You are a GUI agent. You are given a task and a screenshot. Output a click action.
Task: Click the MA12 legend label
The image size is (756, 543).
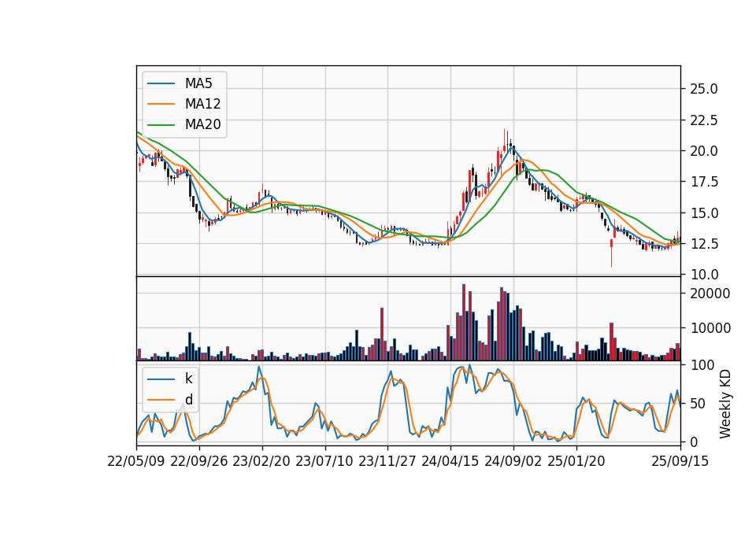point(202,104)
